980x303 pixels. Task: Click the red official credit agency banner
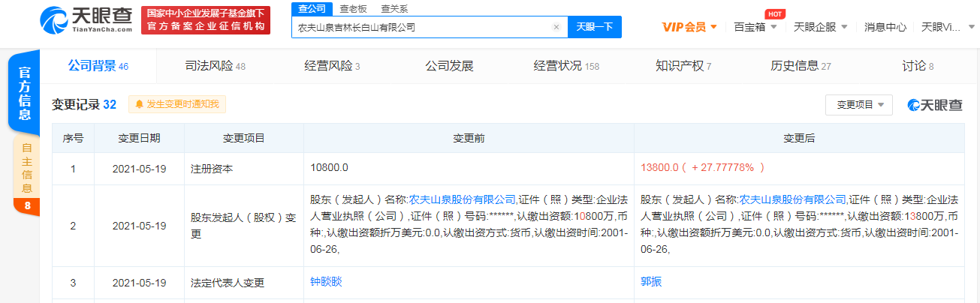pos(205,19)
